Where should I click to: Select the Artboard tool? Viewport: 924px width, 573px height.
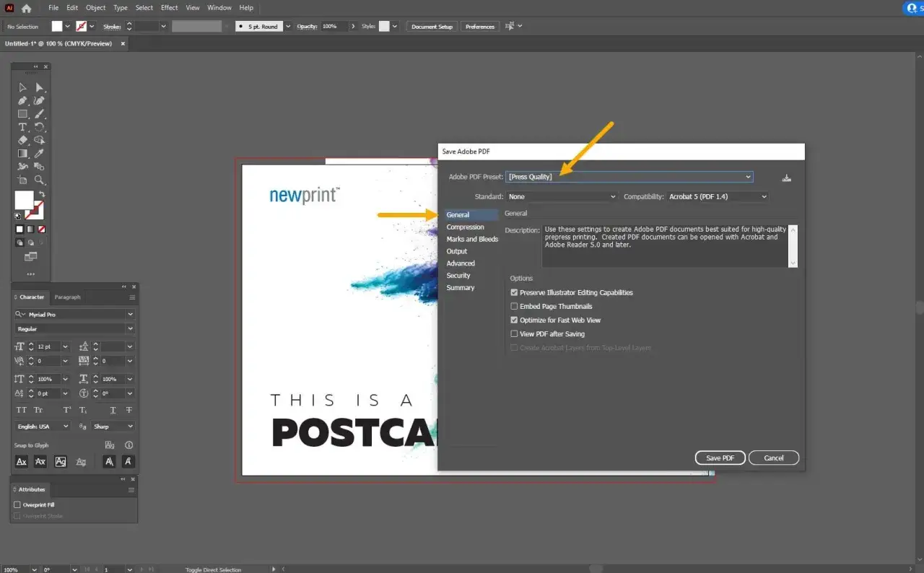pyautogui.click(x=22, y=180)
